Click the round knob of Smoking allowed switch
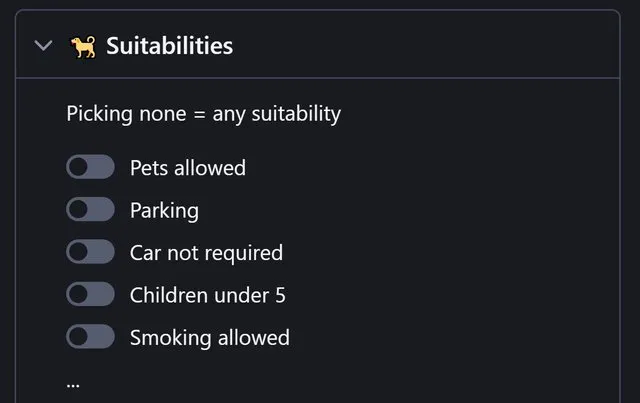 [x=78, y=336]
